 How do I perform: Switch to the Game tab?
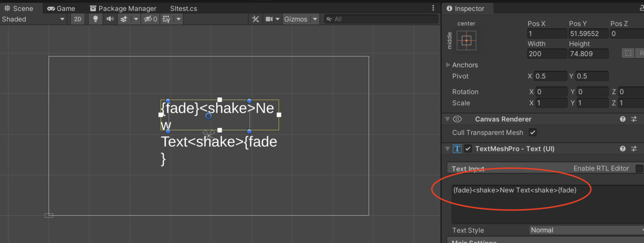(61, 8)
